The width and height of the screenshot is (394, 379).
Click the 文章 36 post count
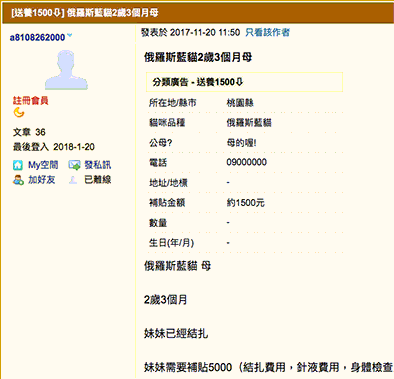(29, 132)
